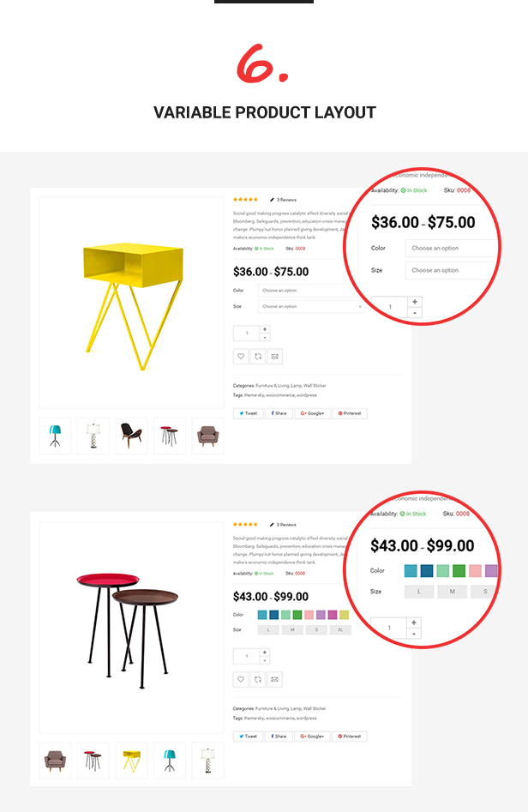Increase quantity with plus in yellow table panel

(265, 329)
